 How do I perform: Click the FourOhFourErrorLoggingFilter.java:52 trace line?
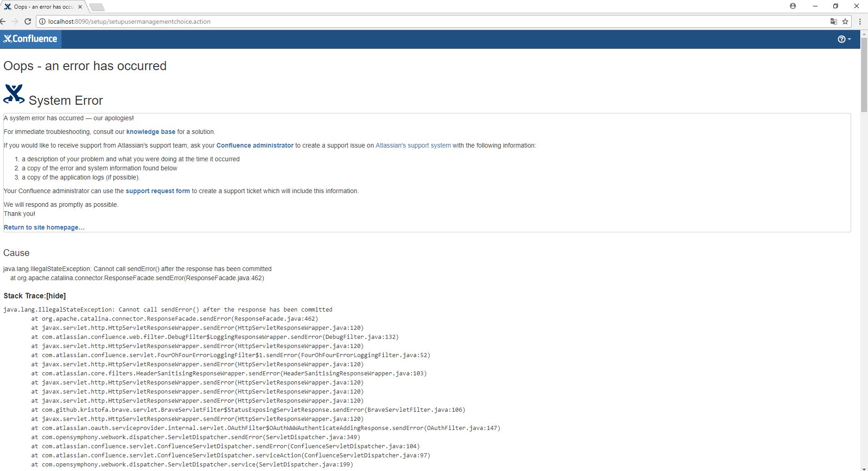point(231,355)
